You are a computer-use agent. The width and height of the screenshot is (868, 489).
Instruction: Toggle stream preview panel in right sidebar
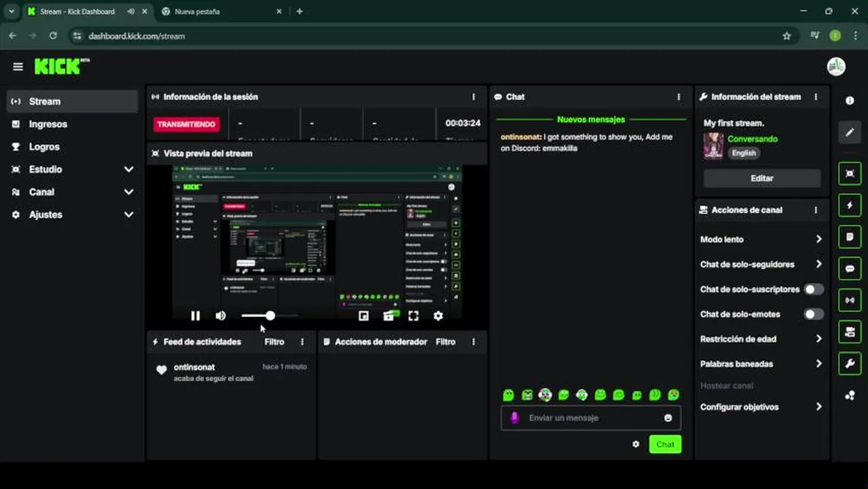(x=850, y=173)
